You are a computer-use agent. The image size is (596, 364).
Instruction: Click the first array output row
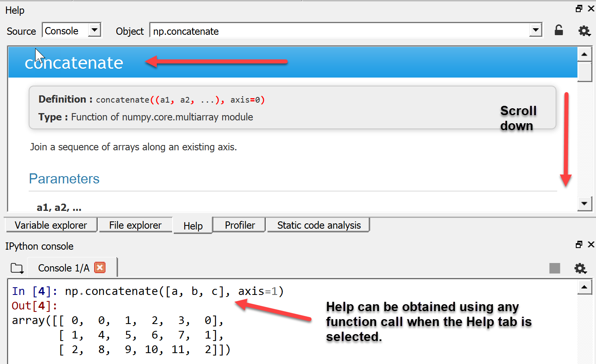(118, 320)
